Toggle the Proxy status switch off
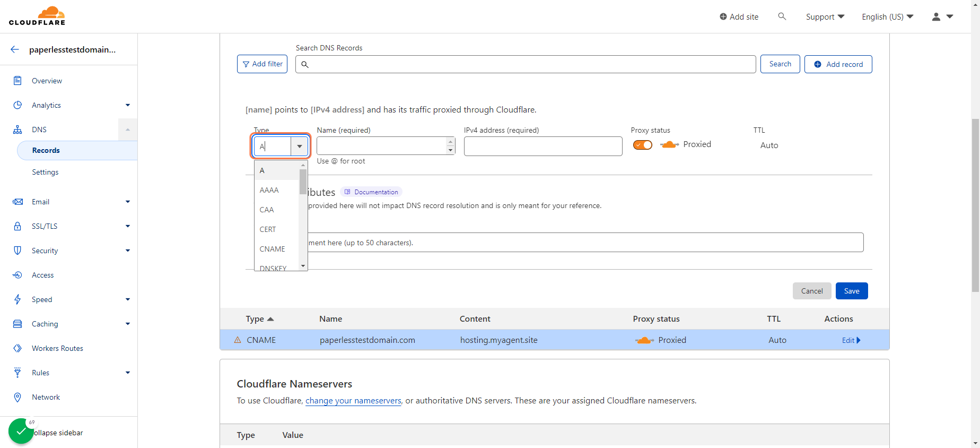Screen dimensions: 980x448 pyautogui.click(x=643, y=145)
